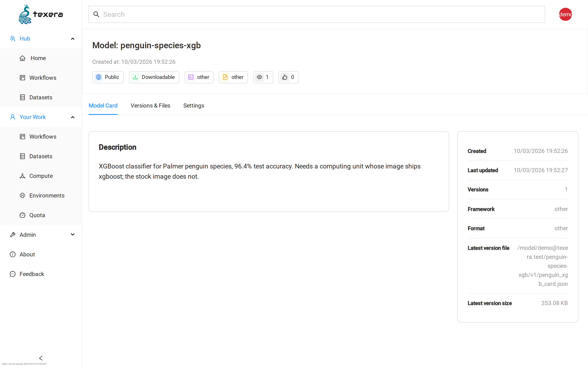Click the orange 'other' format tag
The height and width of the screenshot is (368, 588).
233,77
